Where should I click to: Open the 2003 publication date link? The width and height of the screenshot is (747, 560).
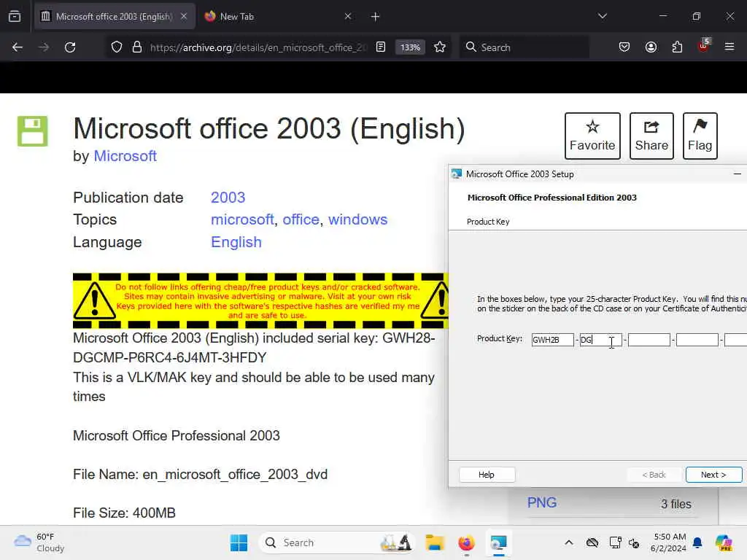click(228, 197)
